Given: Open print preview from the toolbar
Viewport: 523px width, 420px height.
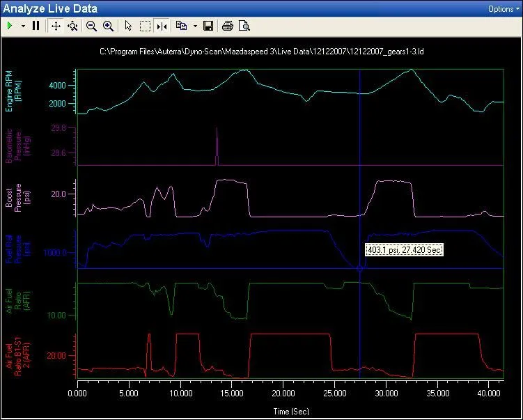Looking at the screenshot, I should click(244, 26).
